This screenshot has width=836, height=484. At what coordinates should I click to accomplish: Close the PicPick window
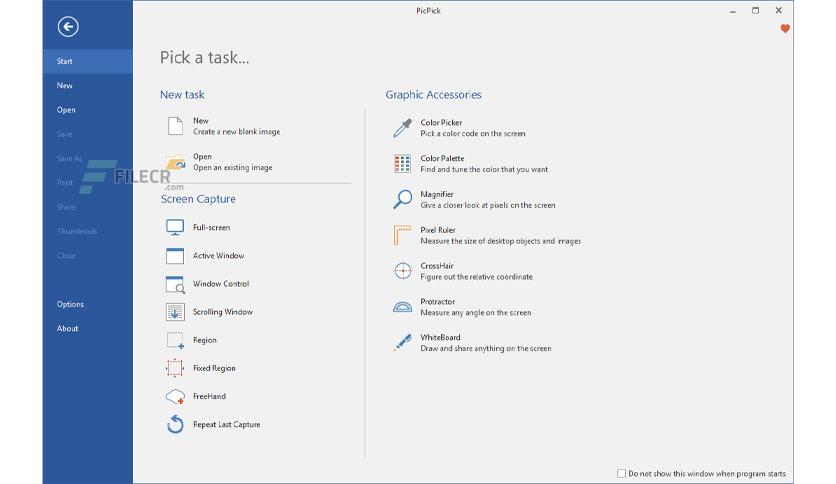coord(778,10)
